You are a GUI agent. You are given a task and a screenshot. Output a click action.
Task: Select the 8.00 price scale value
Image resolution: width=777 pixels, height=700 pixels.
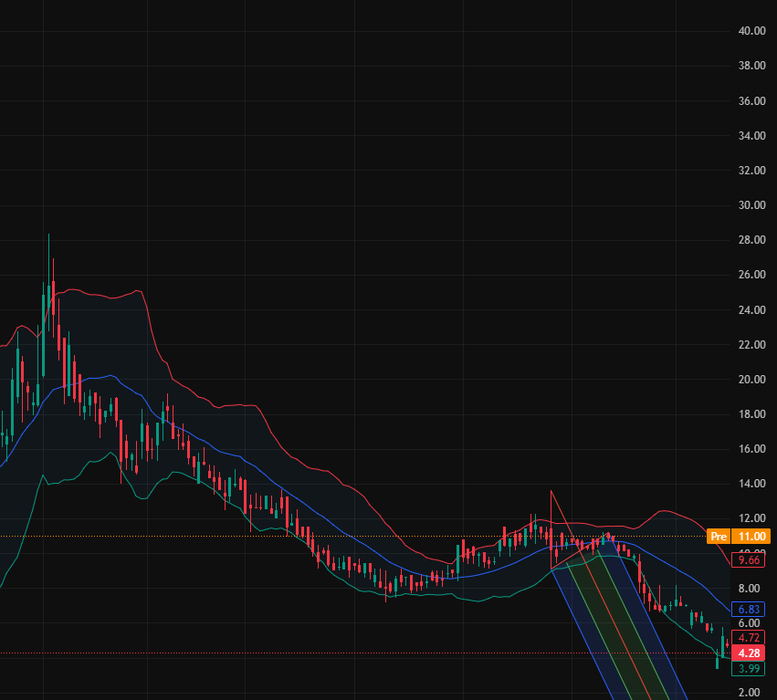click(749, 588)
